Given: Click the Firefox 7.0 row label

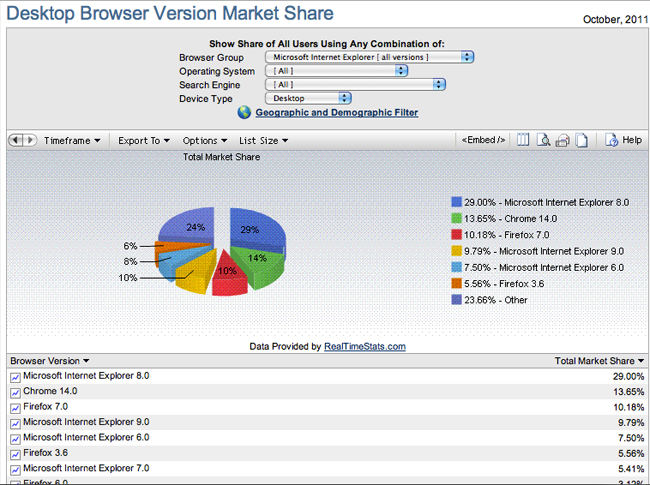Looking at the screenshot, I should pyautogui.click(x=46, y=406).
